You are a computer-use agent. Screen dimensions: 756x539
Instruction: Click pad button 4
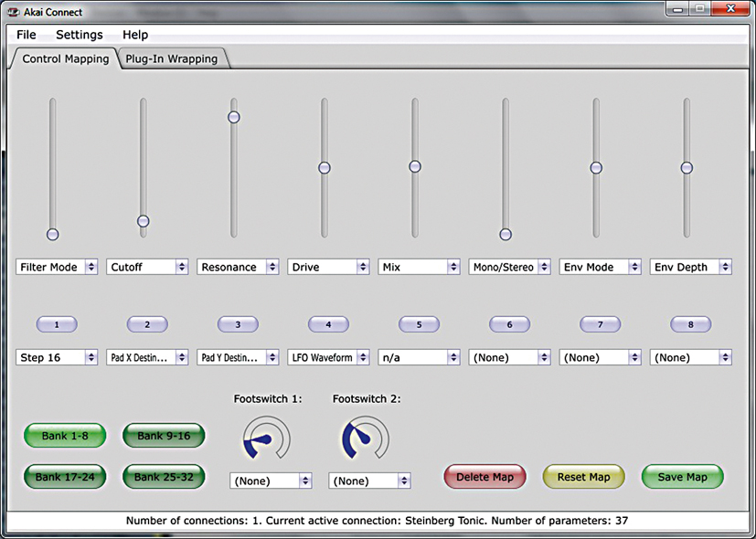328,324
